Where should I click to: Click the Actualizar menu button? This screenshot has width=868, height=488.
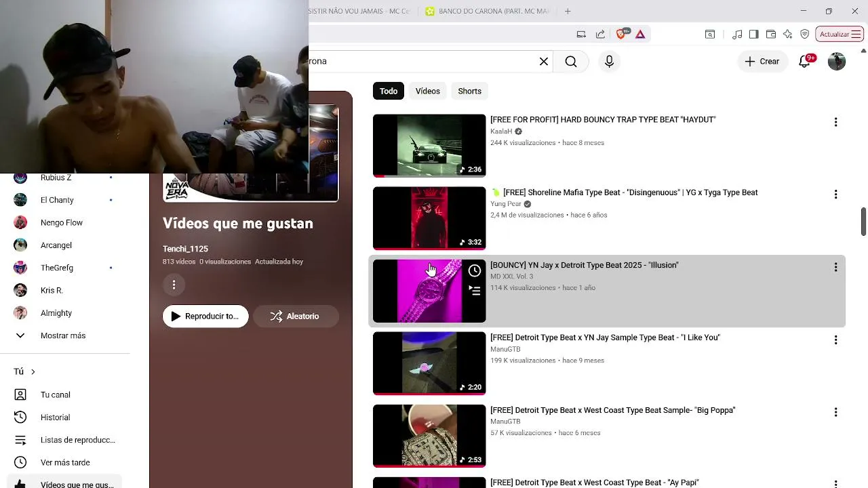click(840, 34)
